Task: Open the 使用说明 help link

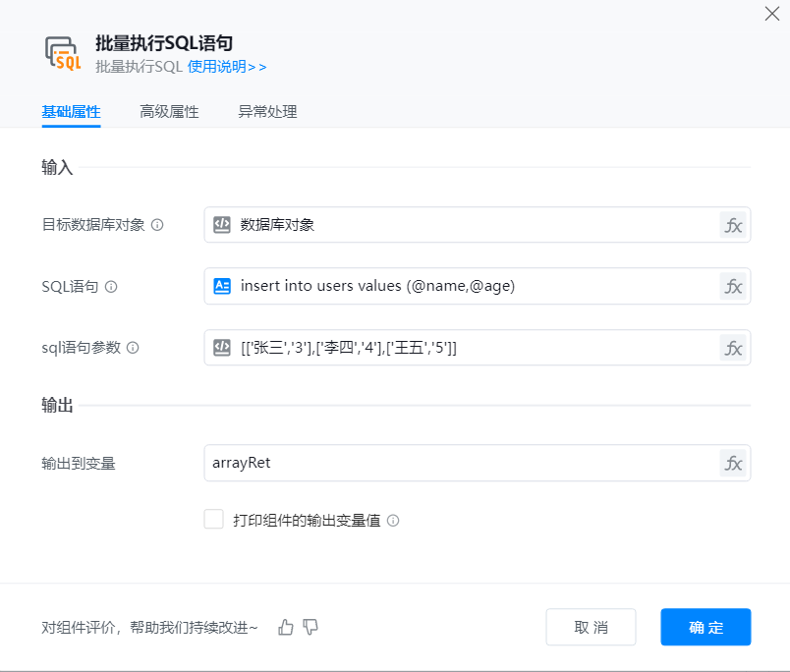Action: (x=227, y=67)
